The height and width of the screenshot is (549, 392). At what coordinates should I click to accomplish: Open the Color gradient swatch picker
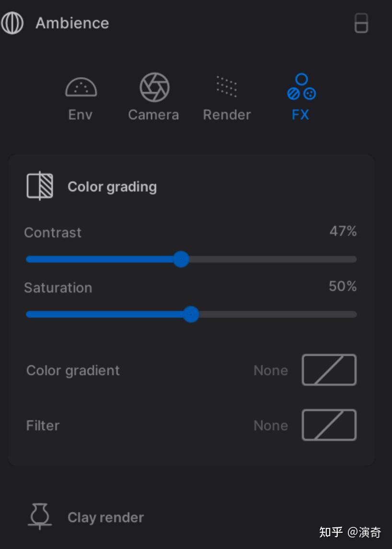pyautogui.click(x=329, y=370)
